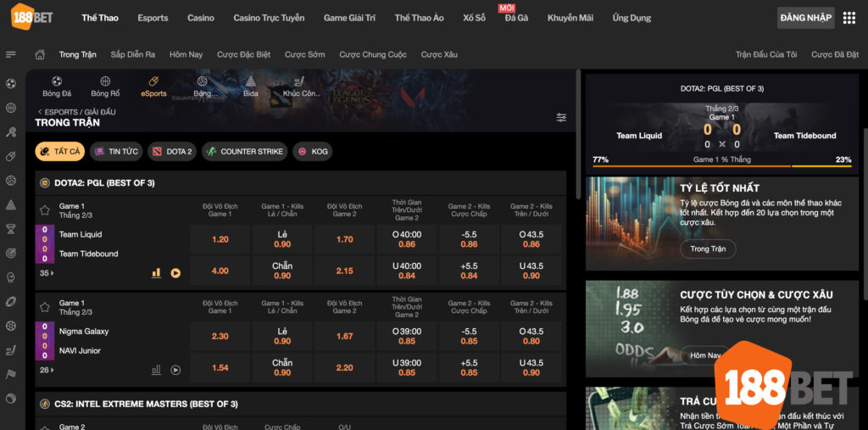Favorite the Team Liquid match star
This screenshot has height=430, width=868.
point(45,210)
